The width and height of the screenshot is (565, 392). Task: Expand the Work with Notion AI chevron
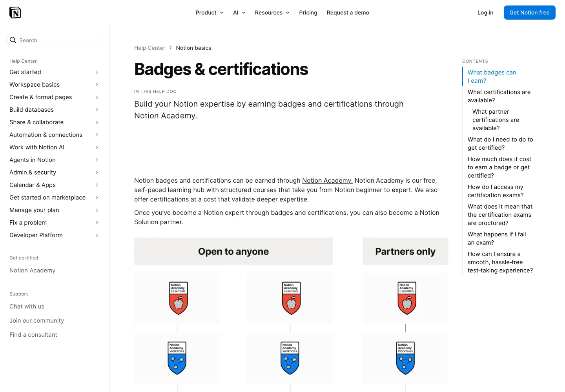coord(97,147)
